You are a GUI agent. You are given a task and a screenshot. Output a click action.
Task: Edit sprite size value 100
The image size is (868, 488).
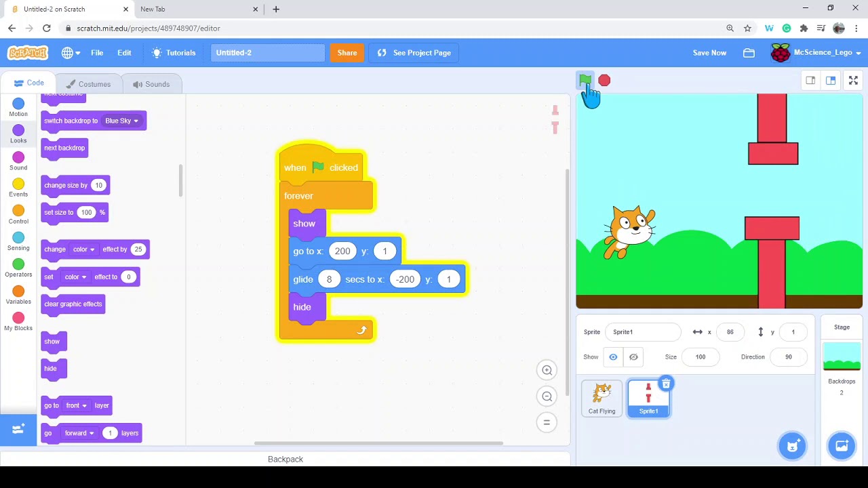pos(700,357)
